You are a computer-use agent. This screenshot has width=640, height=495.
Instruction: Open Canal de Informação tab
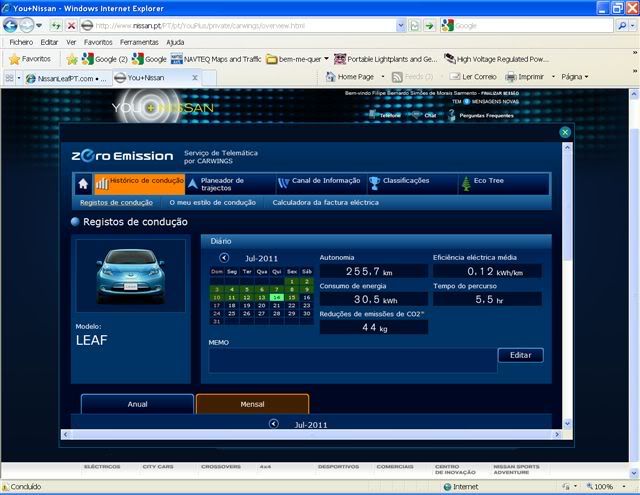click(321, 184)
